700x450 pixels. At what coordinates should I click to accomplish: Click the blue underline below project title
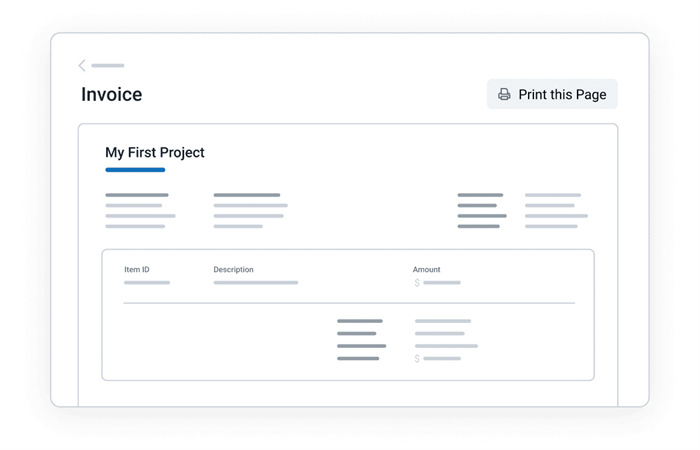point(135,170)
